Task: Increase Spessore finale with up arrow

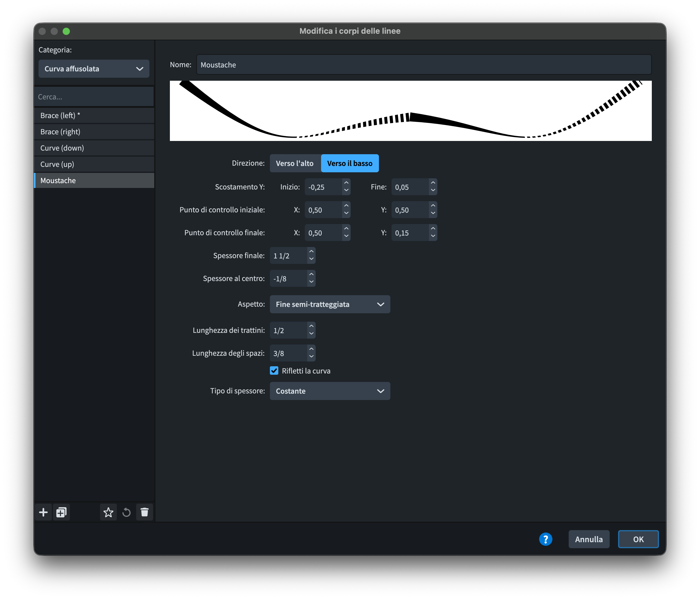Action: 311,251
